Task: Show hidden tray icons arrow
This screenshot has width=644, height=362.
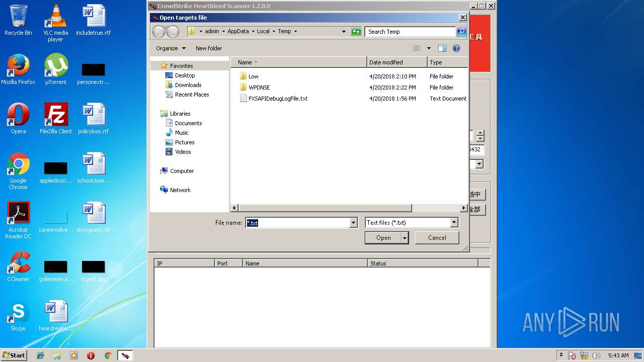Action: pos(561,355)
